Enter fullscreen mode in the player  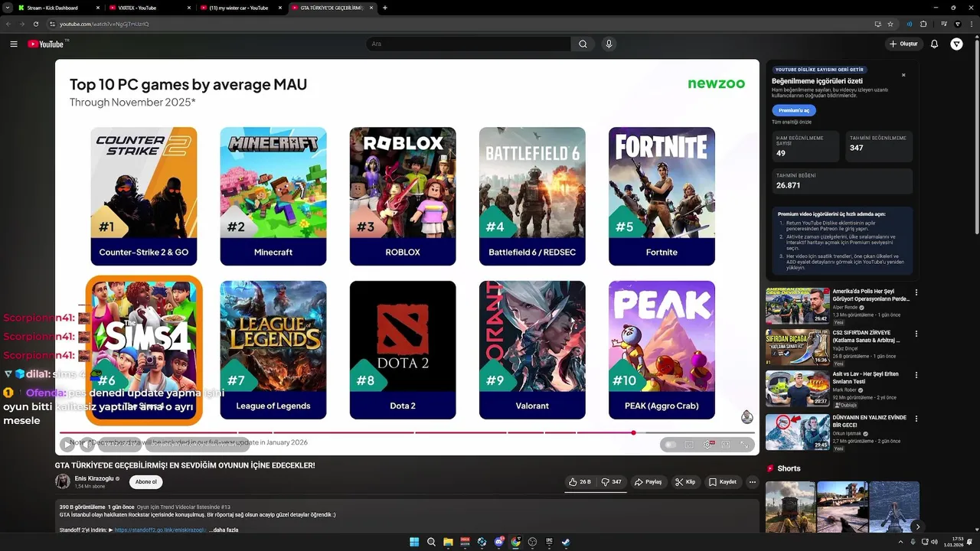pos(744,445)
